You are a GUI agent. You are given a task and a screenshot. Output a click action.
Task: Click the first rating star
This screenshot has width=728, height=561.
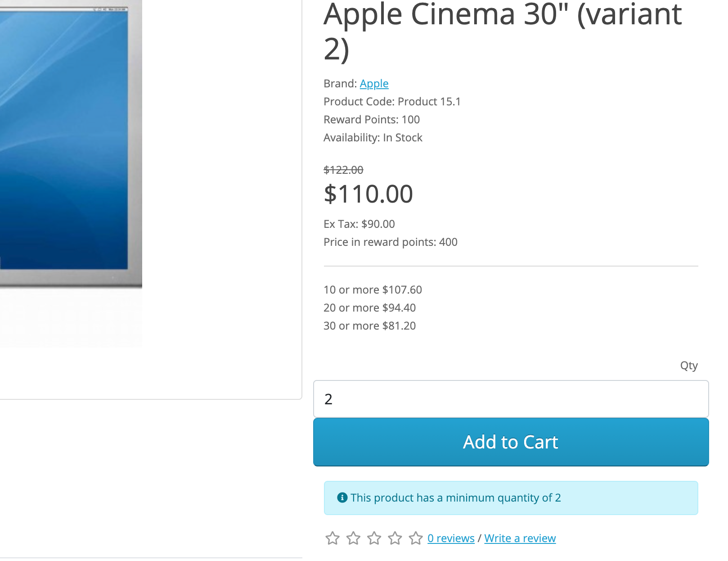click(x=333, y=538)
